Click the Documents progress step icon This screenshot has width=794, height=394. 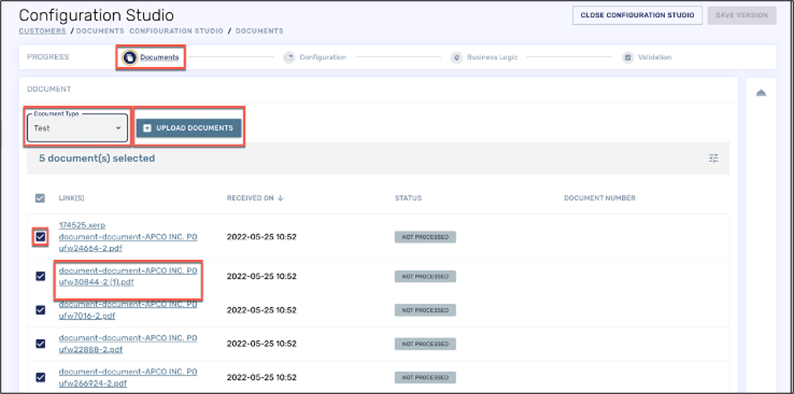click(130, 57)
